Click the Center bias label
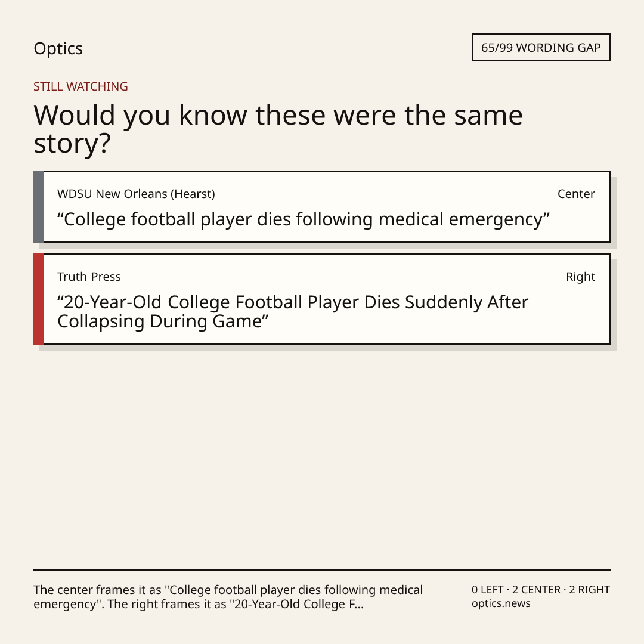The height and width of the screenshot is (644, 644). tap(576, 194)
